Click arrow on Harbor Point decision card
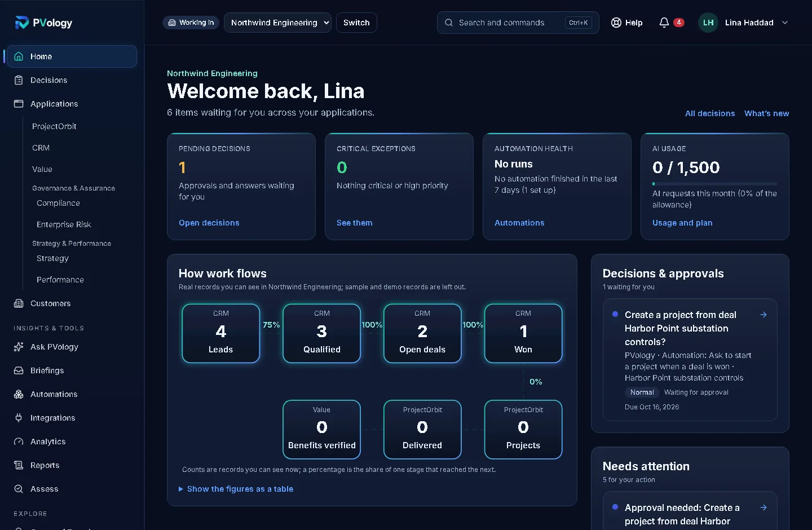This screenshot has width=812, height=530. 764,315
